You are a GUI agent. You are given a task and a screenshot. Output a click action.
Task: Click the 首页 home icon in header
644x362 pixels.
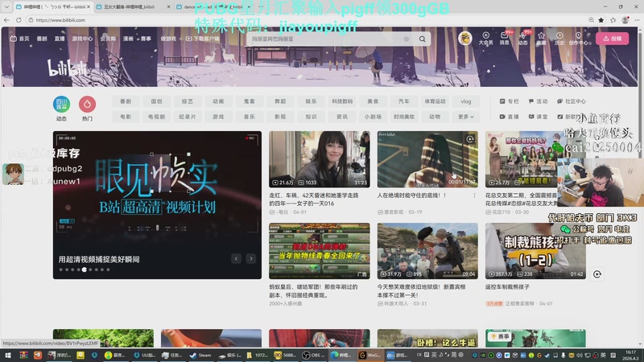19,39
